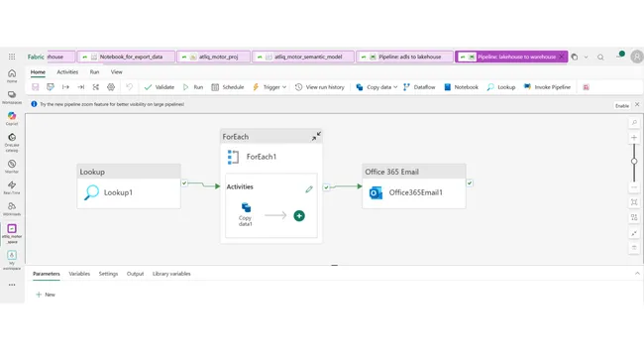
Task: Click the Run button in toolbar
Action: point(193,87)
